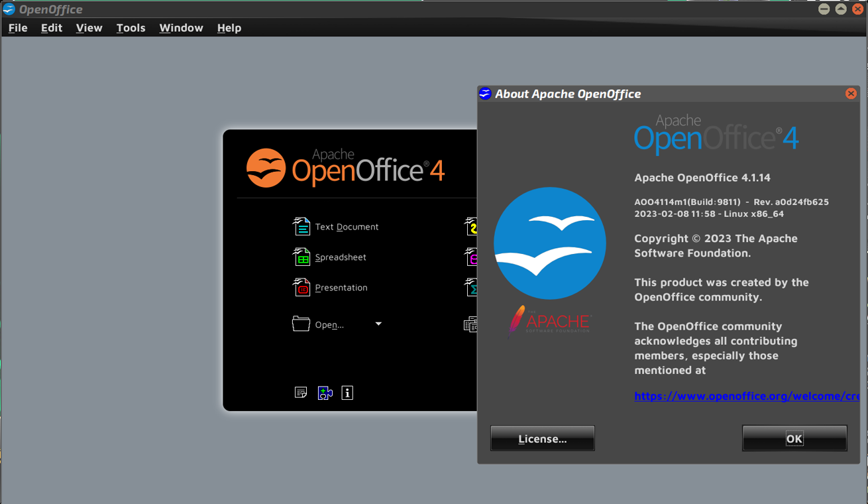Image resolution: width=868 pixels, height=504 pixels.
Task: Follow the openoffice.org welcome credits link
Action: coord(747,396)
